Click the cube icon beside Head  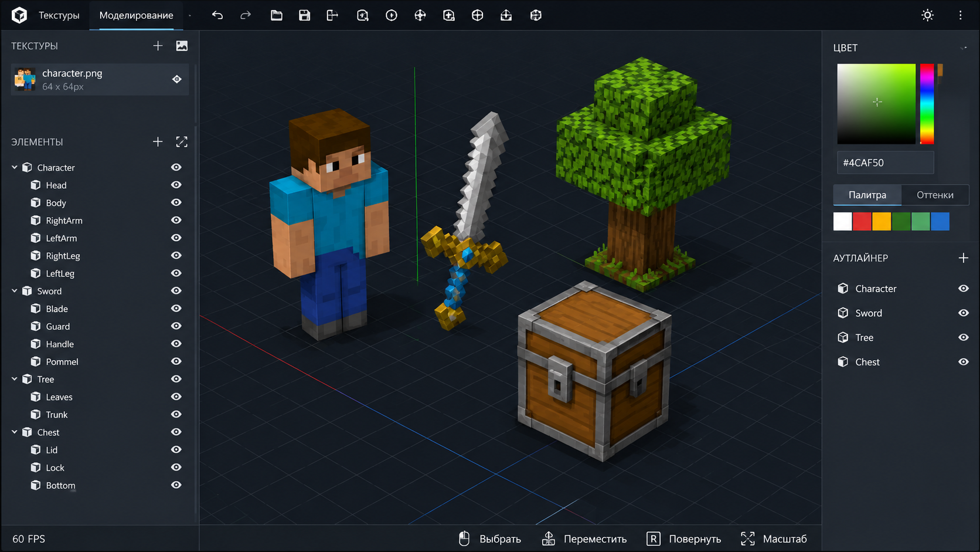(x=36, y=185)
